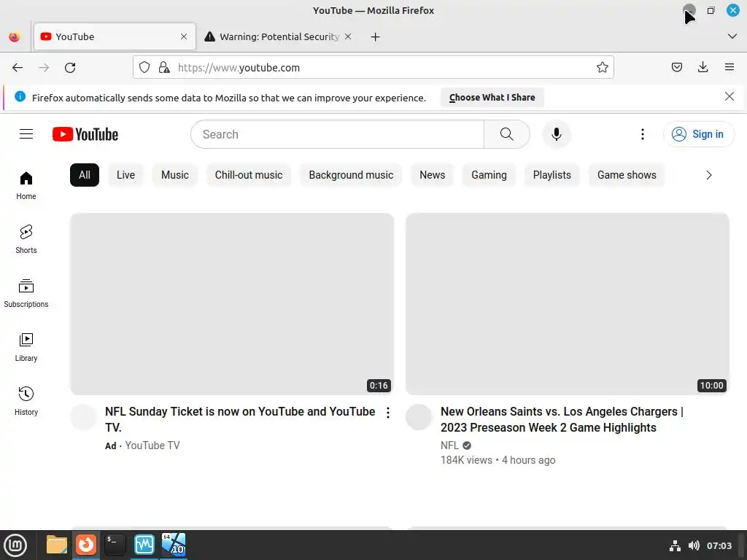The height and width of the screenshot is (560, 747).
Task: Close the YouTube tab
Action: coord(183,36)
